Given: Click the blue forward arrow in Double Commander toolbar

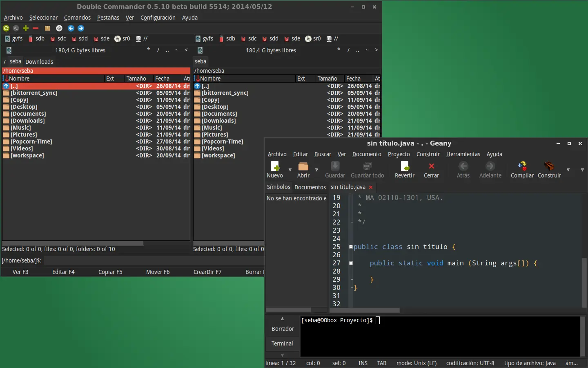Looking at the screenshot, I should click(x=81, y=28).
